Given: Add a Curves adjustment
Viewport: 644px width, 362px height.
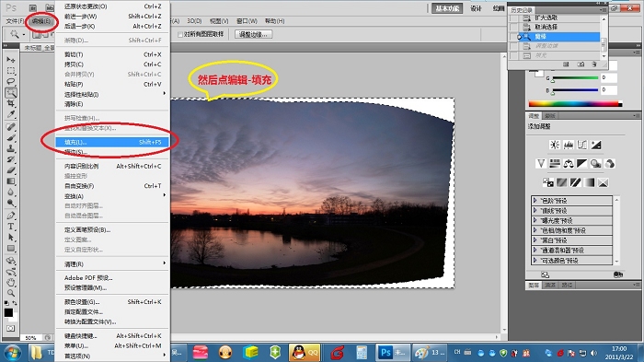Looking at the screenshot, I should (x=582, y=145).
